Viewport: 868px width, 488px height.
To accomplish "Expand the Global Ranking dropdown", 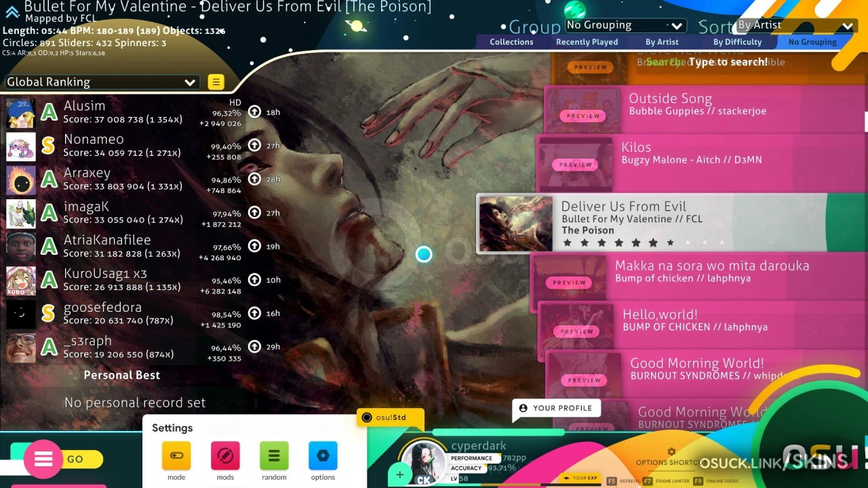I will pos(101,82).
